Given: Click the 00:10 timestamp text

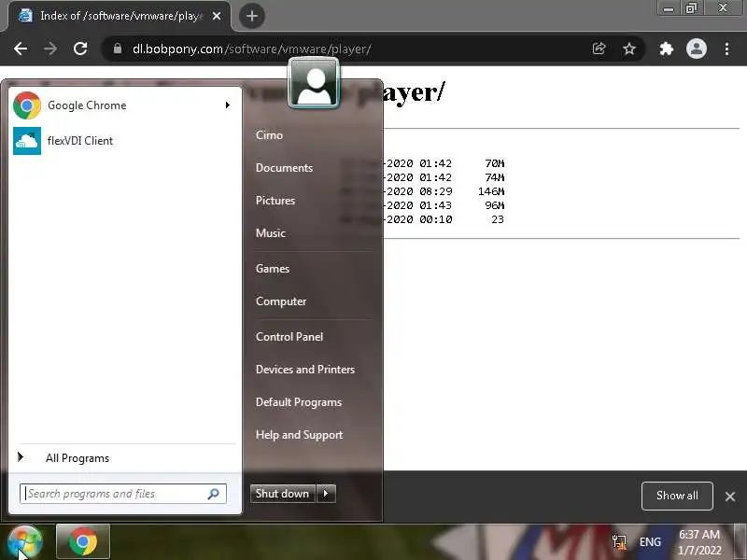Looking at the screenshot, I should (x=436, y=219).
